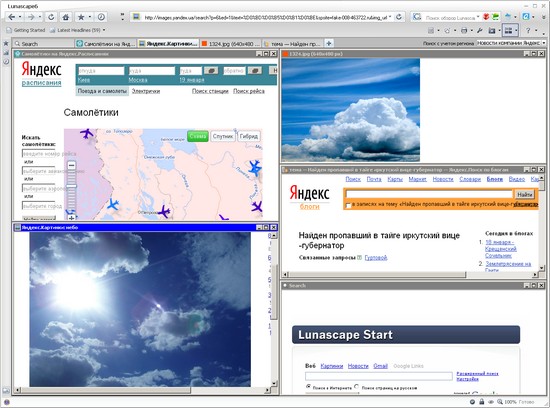The image size is (550, 408).
Task: Click the red ladybug toolbar icon
Action: pyautogui.click(x=486, y=16)
